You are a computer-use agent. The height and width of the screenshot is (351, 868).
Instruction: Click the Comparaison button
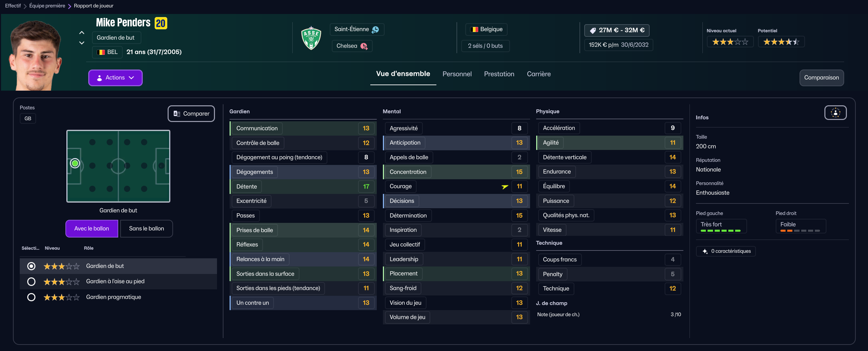(821, 78)
